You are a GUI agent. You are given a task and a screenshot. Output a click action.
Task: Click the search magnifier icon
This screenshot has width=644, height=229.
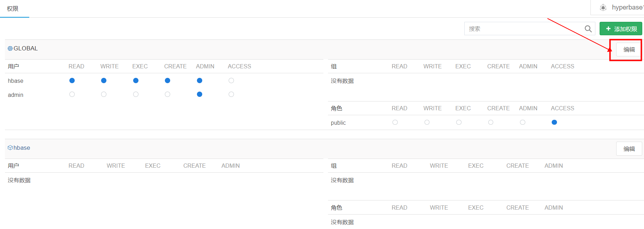(588, 29)
